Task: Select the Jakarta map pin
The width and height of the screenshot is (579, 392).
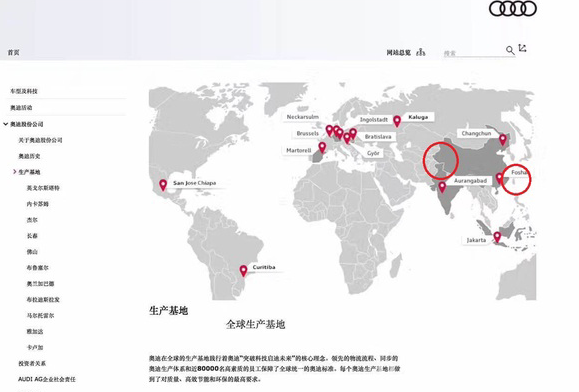Action: [x=497, y=237]
